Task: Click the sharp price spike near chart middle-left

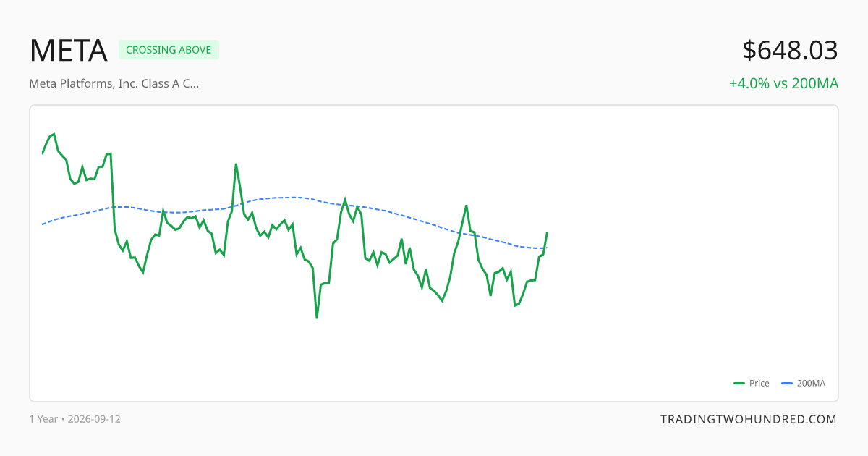Action: [236, 164]
